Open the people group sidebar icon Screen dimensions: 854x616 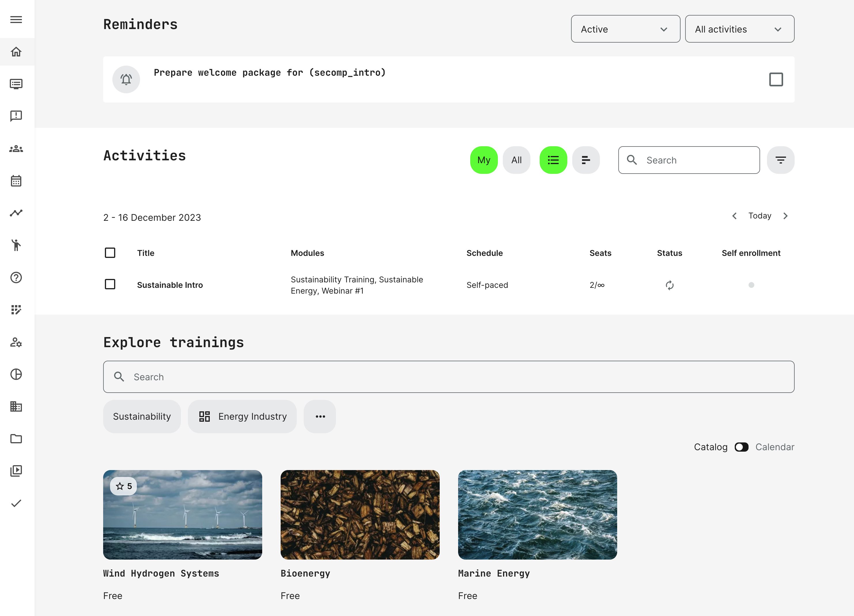tap(16, 149)
